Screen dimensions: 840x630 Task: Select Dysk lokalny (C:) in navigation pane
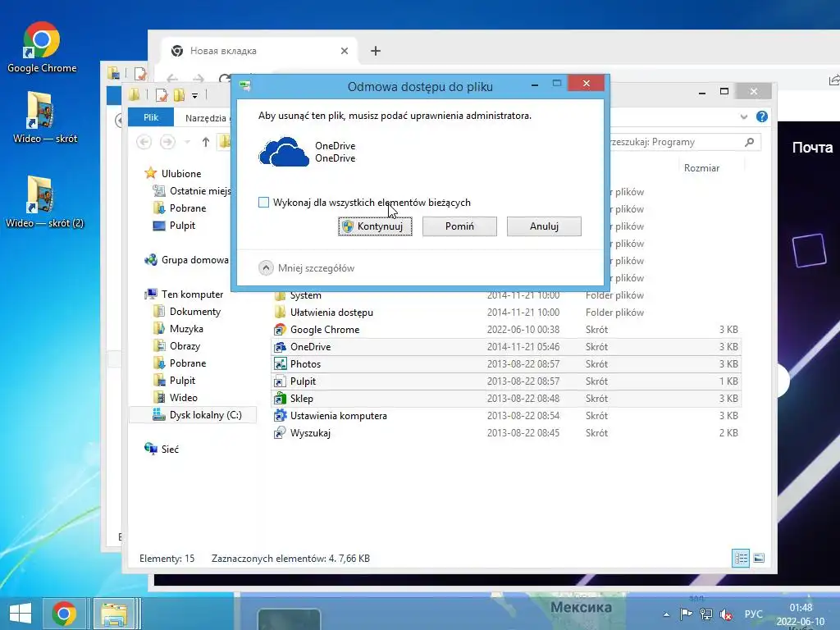point(193,414)
